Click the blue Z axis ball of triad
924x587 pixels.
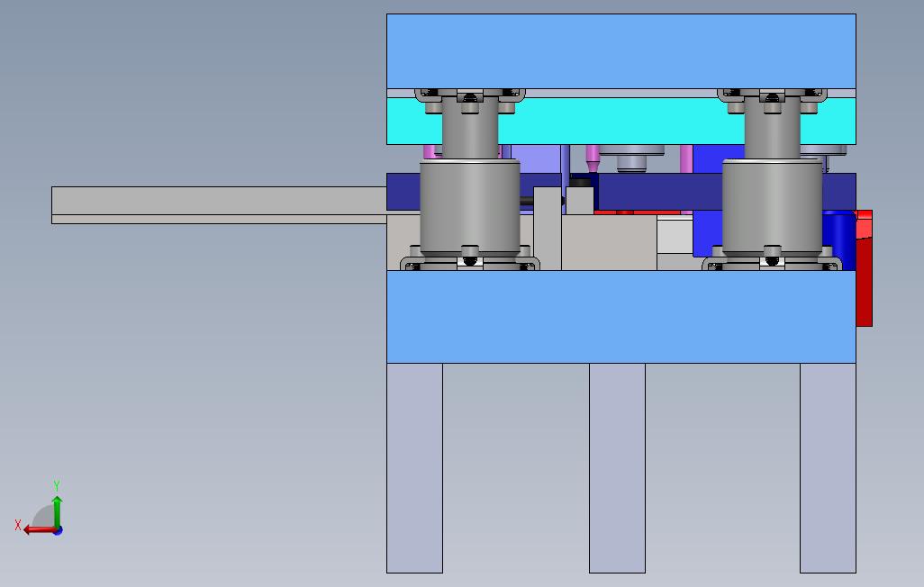pos(59,531)
